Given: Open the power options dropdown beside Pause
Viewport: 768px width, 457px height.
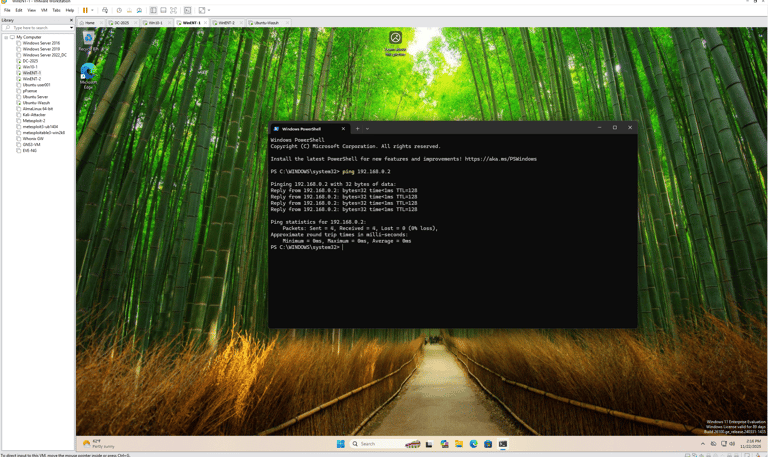Looking at the screenshot, I should (x=92, y=10).
